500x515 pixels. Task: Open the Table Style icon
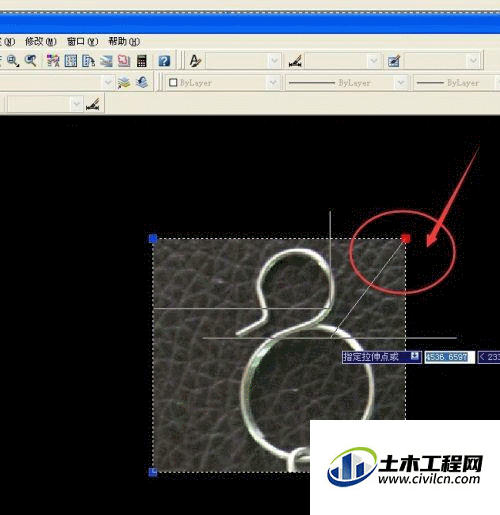point(394,61)
